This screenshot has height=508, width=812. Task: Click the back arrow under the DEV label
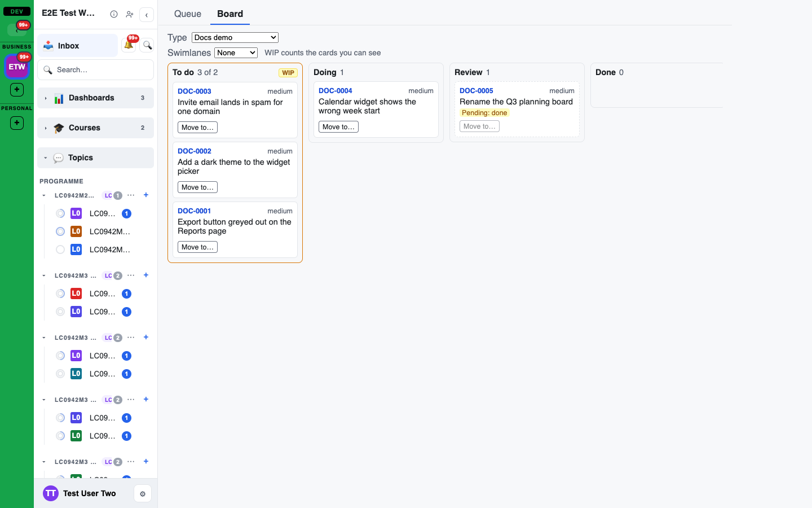point(17,29)
